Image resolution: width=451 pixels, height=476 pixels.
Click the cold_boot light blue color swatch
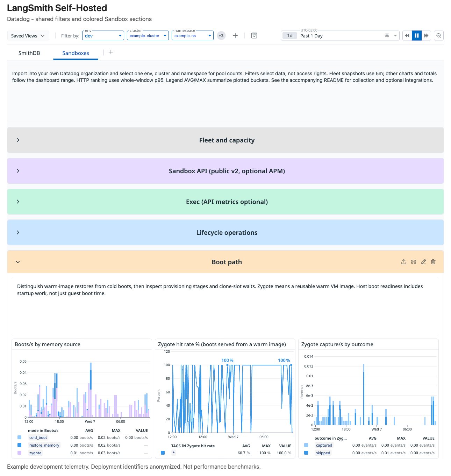19,437
